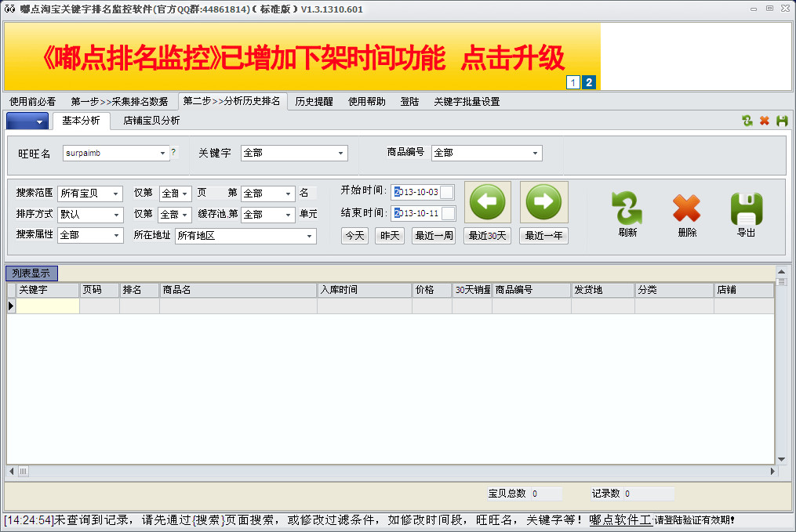Click small green refresh icon in tab bar
Image resolution: width=796 pixels, height=532 pixels.
747,121
